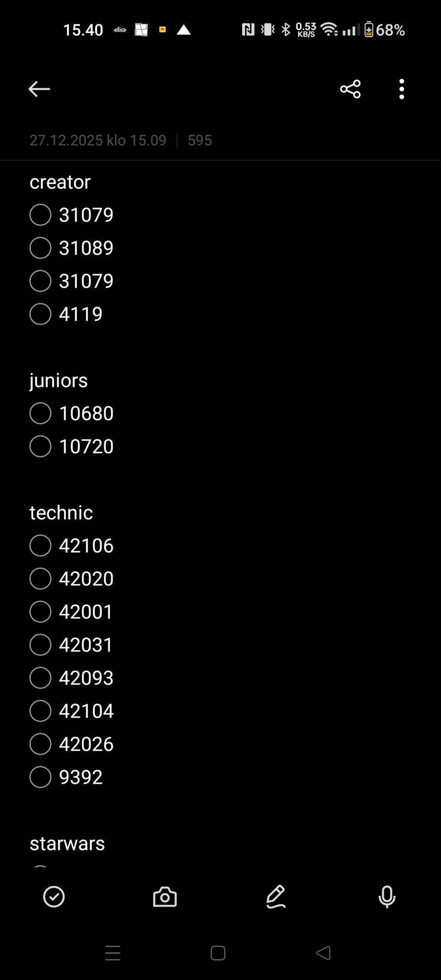441x980 pixels.
Task: Go back using the top-left arrow
Action: [39, 89]
